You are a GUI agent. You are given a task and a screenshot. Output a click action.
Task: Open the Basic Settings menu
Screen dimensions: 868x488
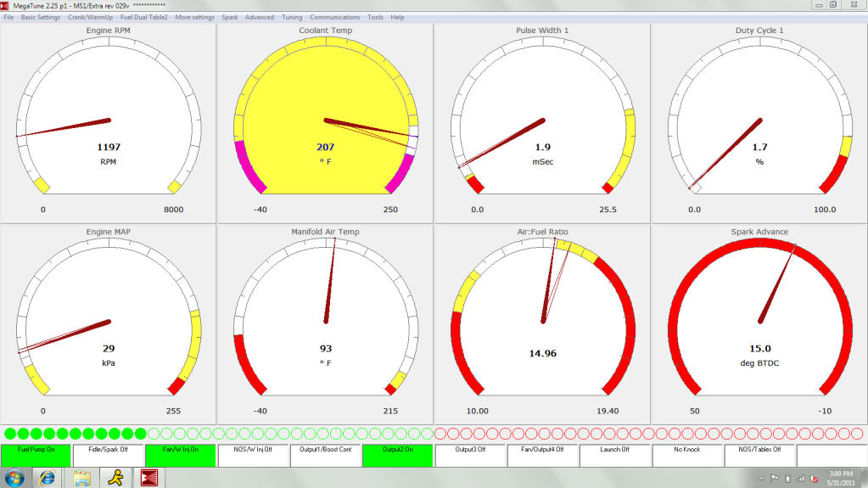(41, 17)
